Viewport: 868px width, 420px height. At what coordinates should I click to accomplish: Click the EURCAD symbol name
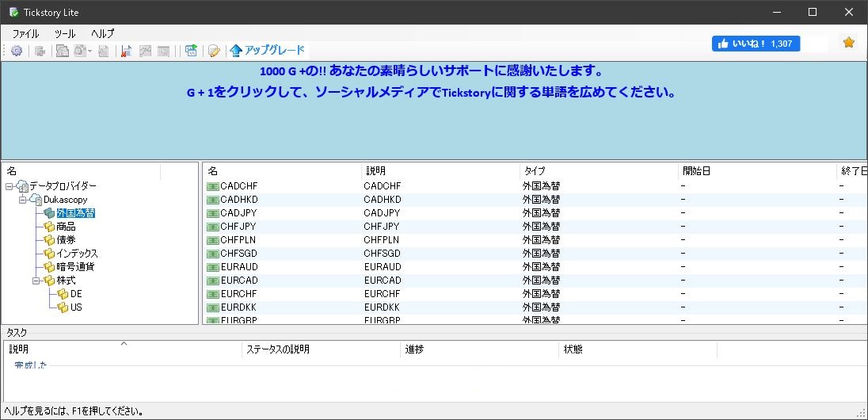pos(239,281)
